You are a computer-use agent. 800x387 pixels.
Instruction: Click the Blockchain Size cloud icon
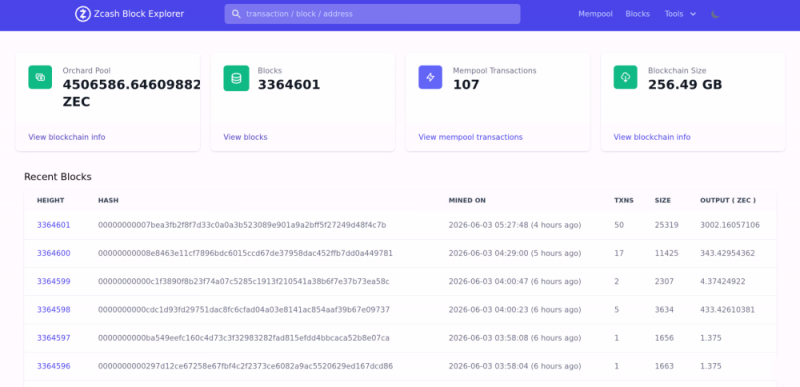coord(625,77)
